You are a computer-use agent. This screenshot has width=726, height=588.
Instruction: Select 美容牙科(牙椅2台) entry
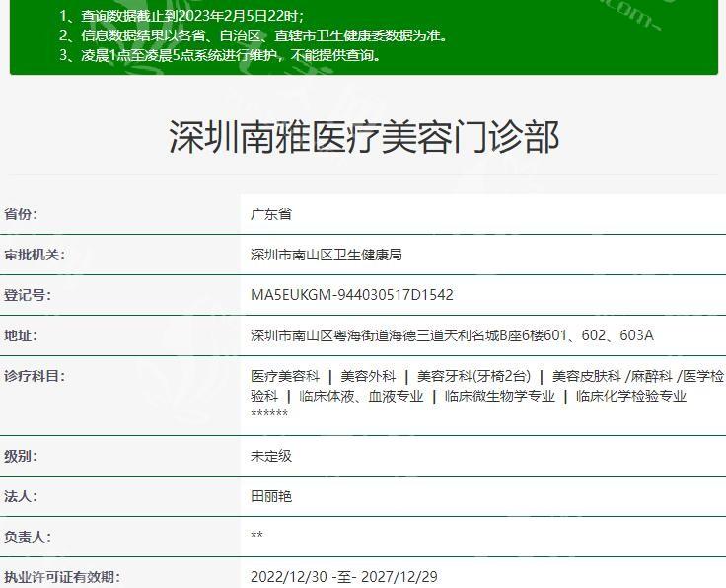click(x=473, y=376)
